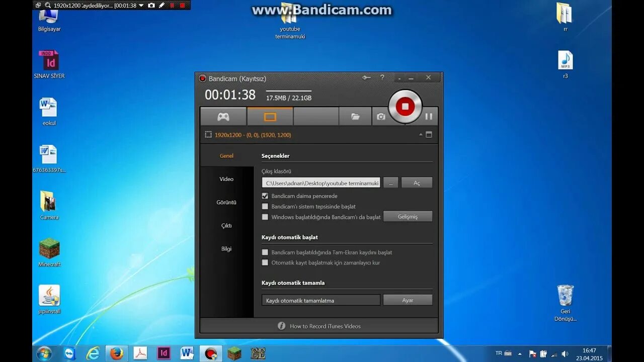Stop recording with the red round button
The height and width of the screenshot is (362, 644).
point(405,106)
